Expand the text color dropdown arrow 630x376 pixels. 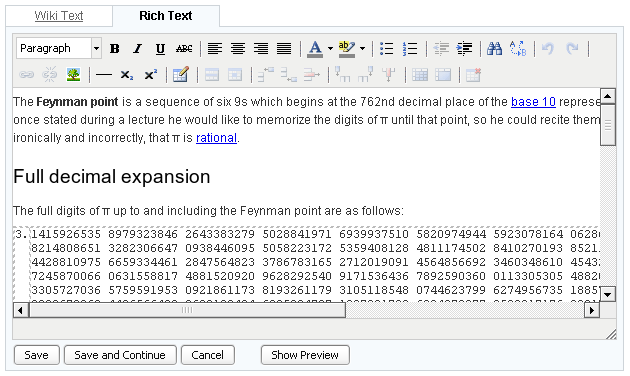pyautogui.click(x=330, y=49)
